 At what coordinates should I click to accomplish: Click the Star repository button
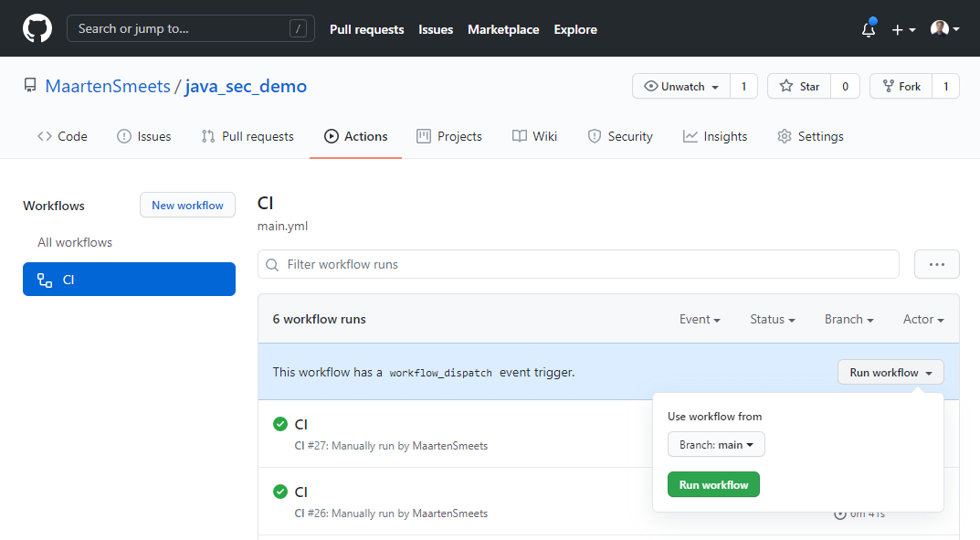[799, 87]
